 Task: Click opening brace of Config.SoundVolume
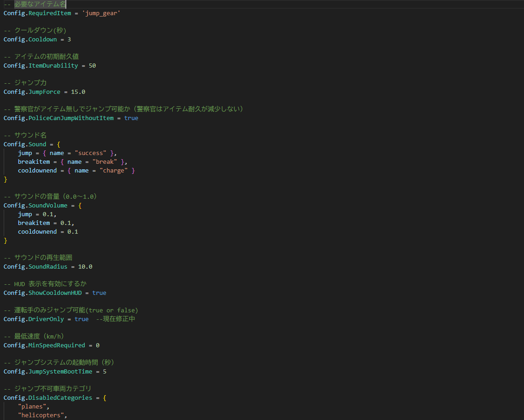[x=80, y=206]
